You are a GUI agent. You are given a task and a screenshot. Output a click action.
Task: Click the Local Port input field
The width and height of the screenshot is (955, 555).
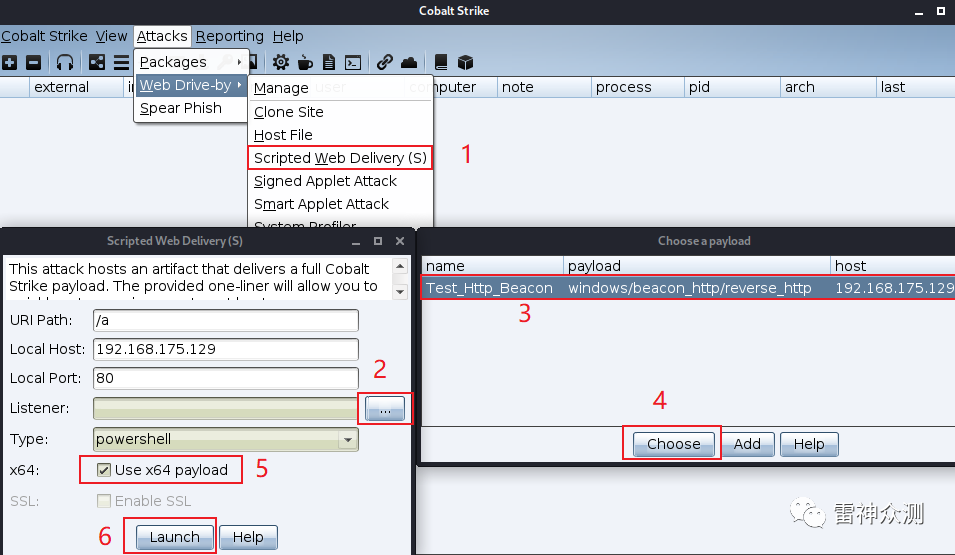click(226, 378)
